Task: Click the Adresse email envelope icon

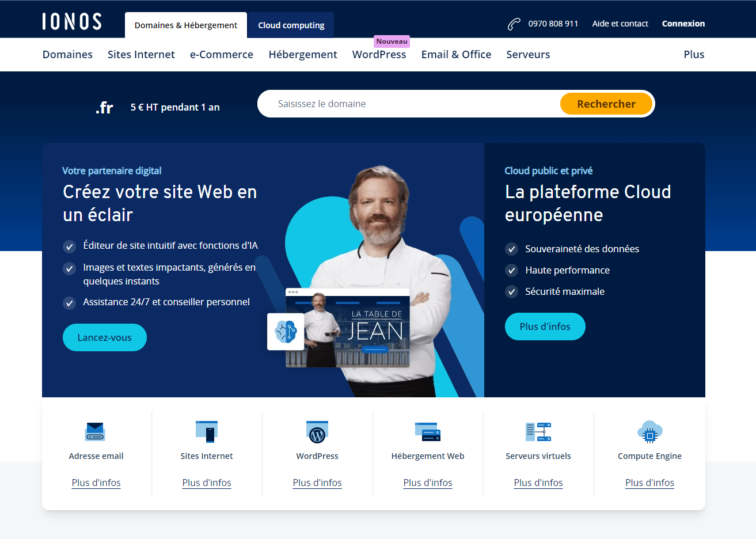Action: (x=96, y=431)
